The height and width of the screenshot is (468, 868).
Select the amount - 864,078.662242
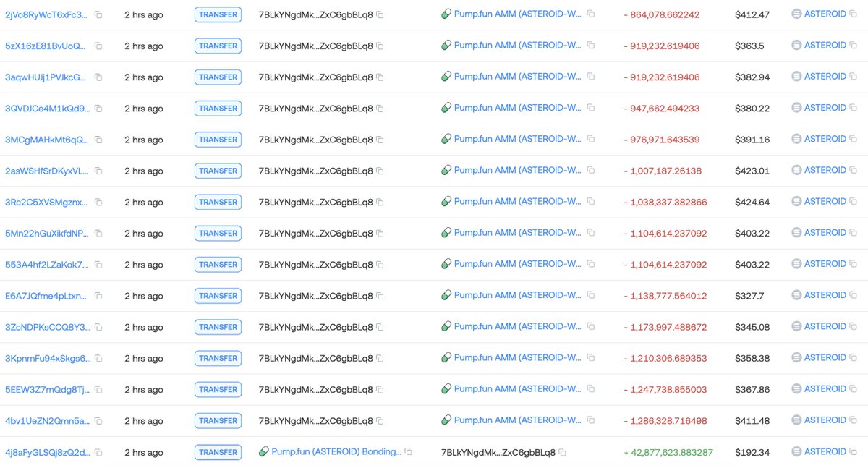(x=661, y=14)
